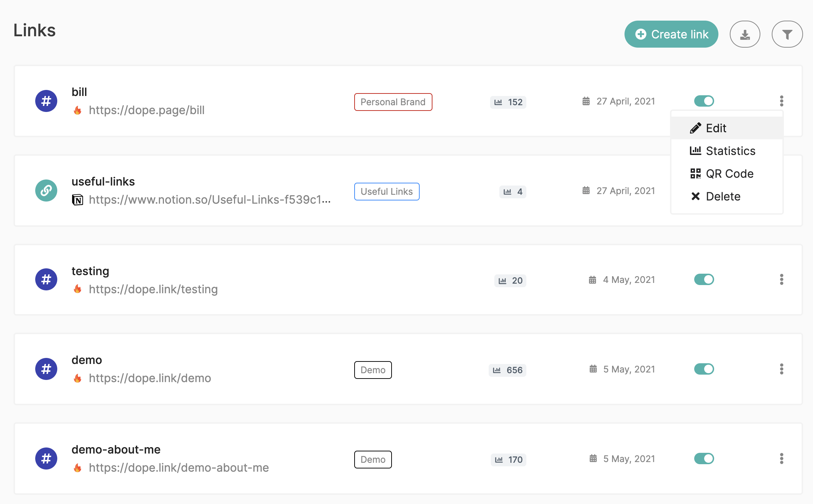813x504 pixels.
Task: Close the three-dot menu for bill
Action: [782, 101]
